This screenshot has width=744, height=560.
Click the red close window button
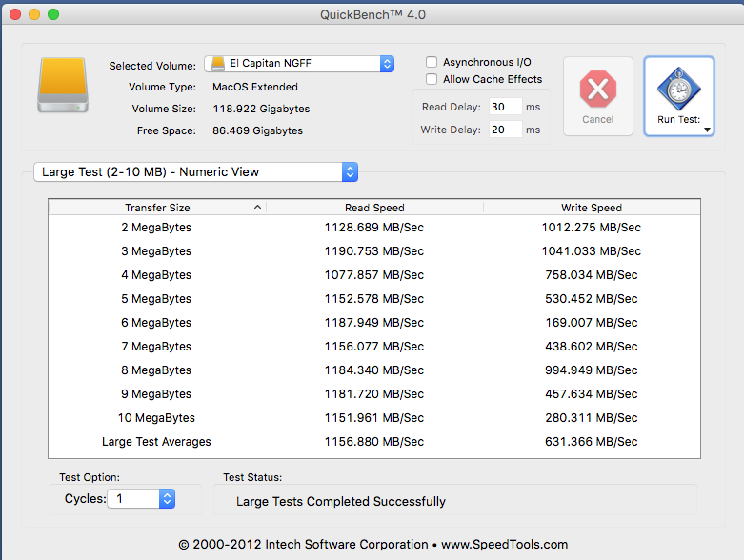15,14
